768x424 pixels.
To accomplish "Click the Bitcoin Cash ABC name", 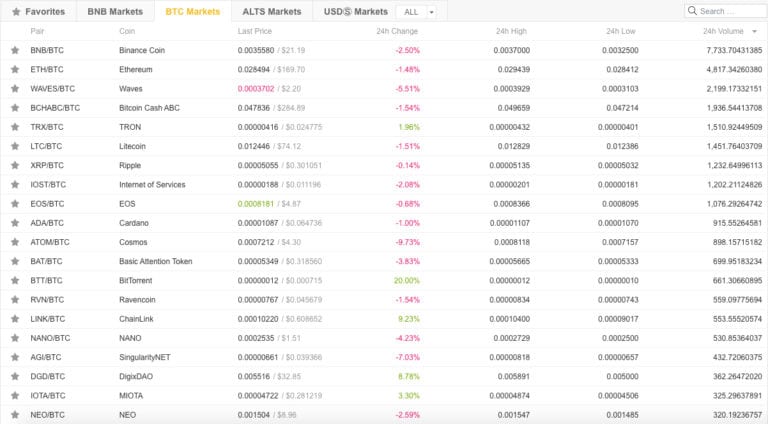I will click(x=149, y=108).
